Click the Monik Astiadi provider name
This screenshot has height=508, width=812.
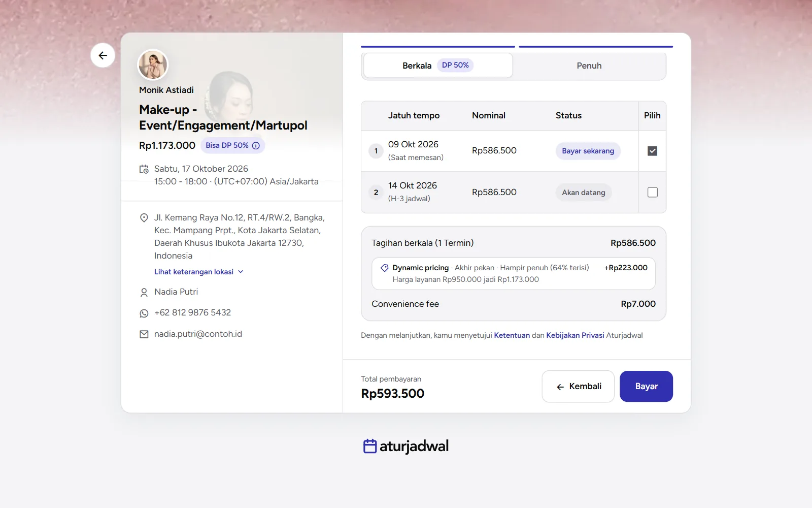coord(166,90)
